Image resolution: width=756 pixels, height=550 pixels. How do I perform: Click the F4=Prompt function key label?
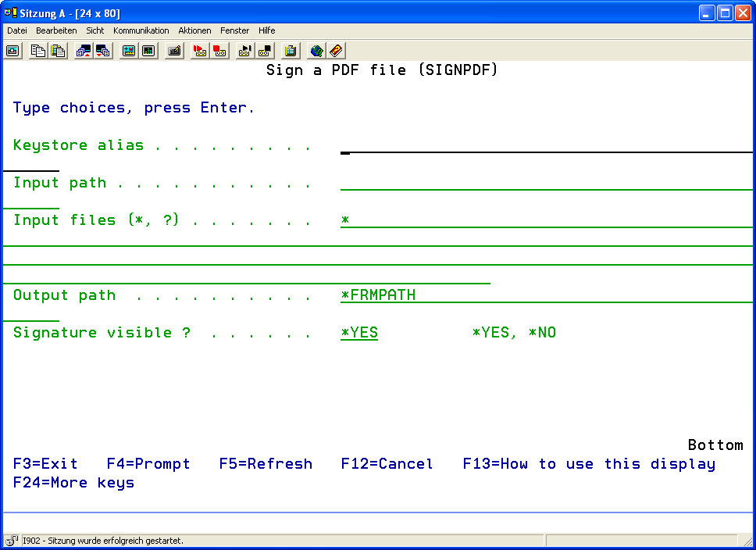tap(148, 464)
